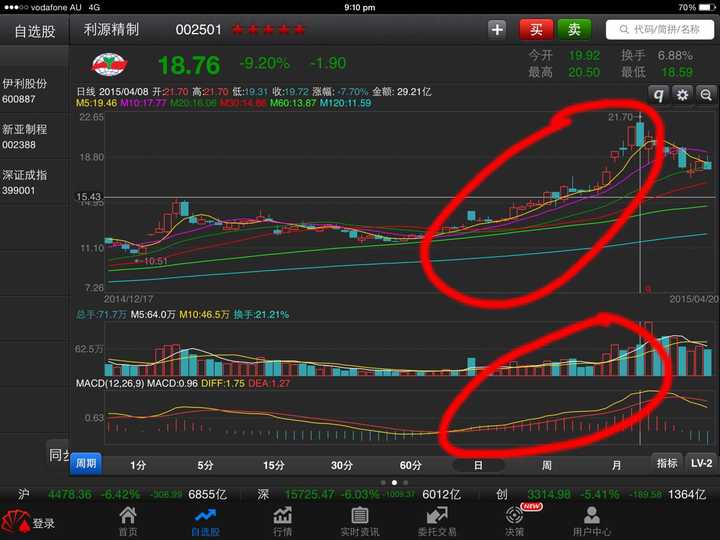Switch chart to 60分 period

click(410, 465)
